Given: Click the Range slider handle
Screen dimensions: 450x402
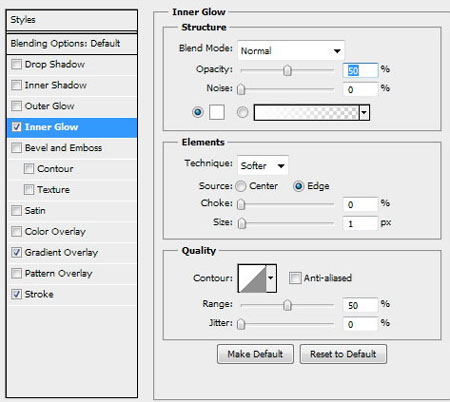Looking at the screenshot, I should 287,305.
